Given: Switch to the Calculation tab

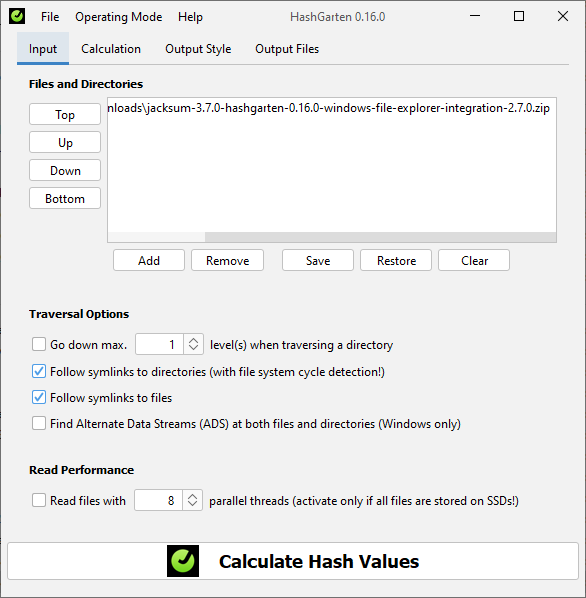Looking at the screenshot, I should click(x=111, y=49).
